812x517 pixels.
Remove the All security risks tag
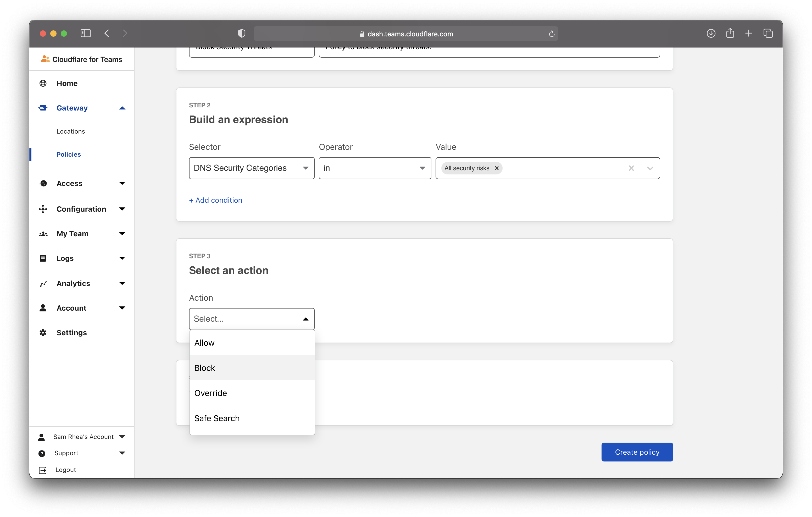pyautogui.click(x=496, y=168)
